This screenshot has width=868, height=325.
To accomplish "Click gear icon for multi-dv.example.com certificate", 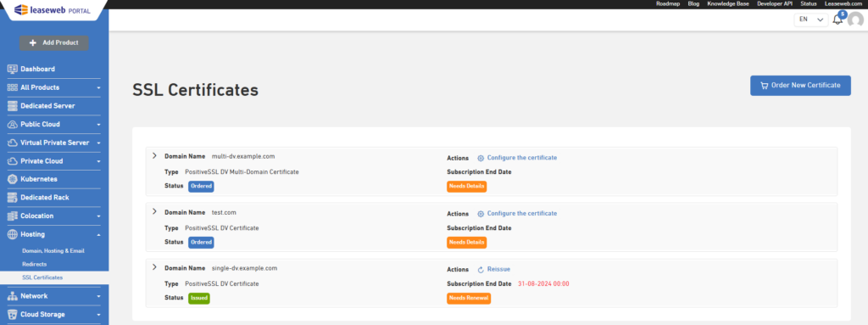I will [481, 158].
